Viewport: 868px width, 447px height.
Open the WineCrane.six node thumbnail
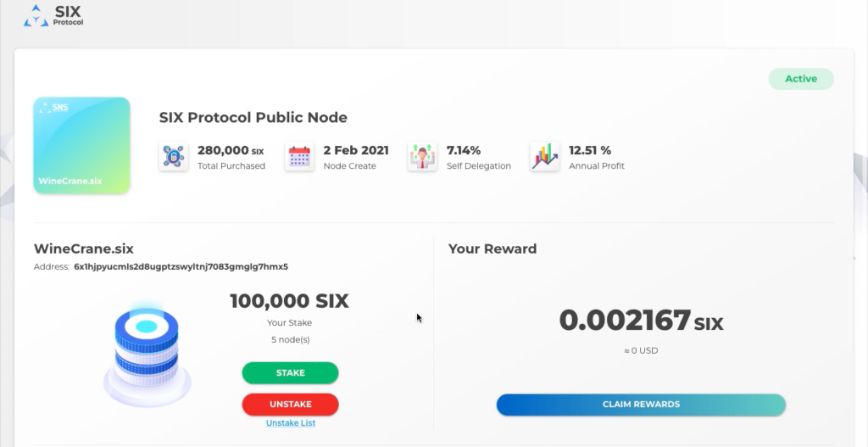coord(82,145)
